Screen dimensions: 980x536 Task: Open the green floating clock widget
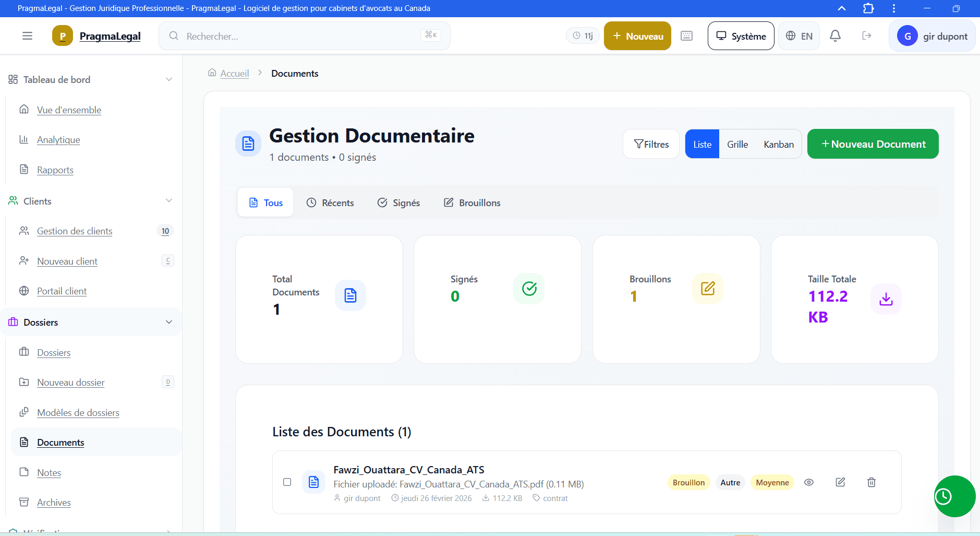pos(954,496)
